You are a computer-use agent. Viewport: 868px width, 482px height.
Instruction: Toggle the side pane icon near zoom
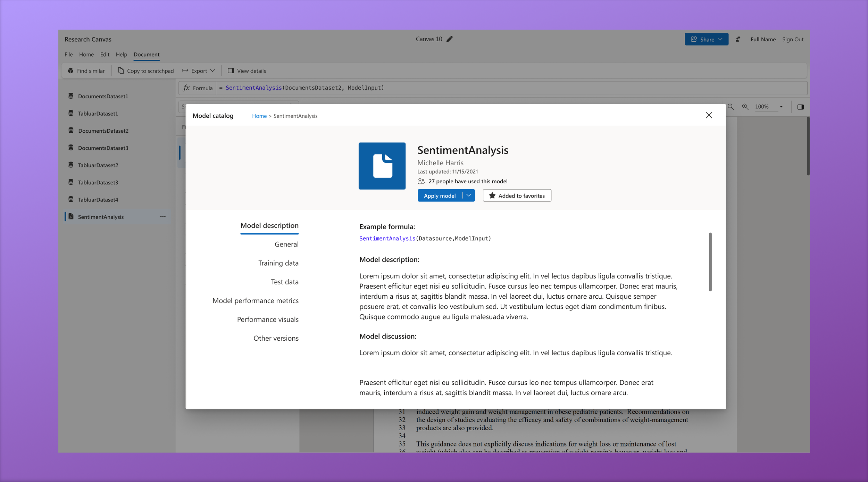(x=800, y=107)
